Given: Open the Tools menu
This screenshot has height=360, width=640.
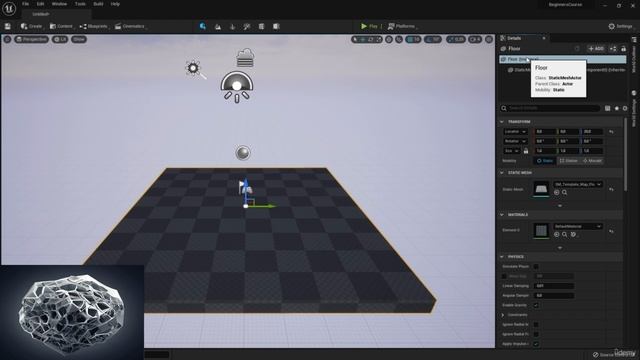Looking at the screenshot, I should pos(80,4).
